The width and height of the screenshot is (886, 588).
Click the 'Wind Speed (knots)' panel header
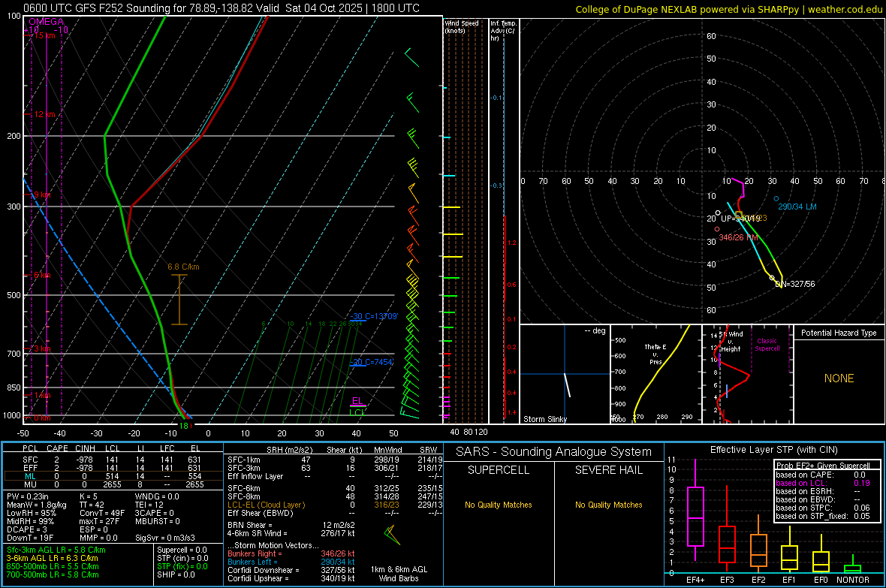tap(461, 26)
